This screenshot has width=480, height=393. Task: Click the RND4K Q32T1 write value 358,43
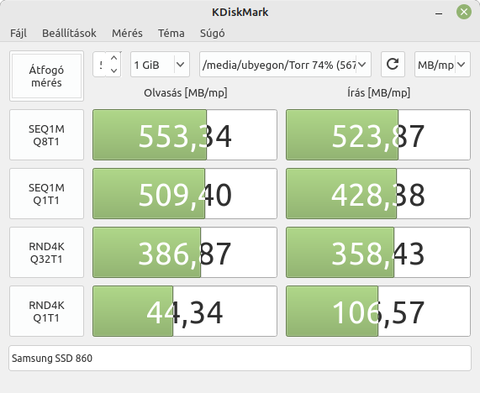(x=378, y=252)
